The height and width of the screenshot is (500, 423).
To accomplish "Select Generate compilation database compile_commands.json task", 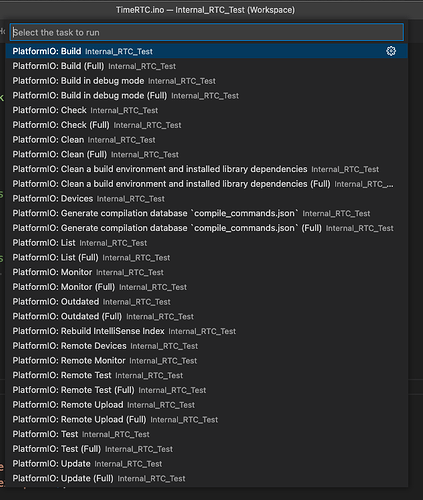I will (206, 213).
